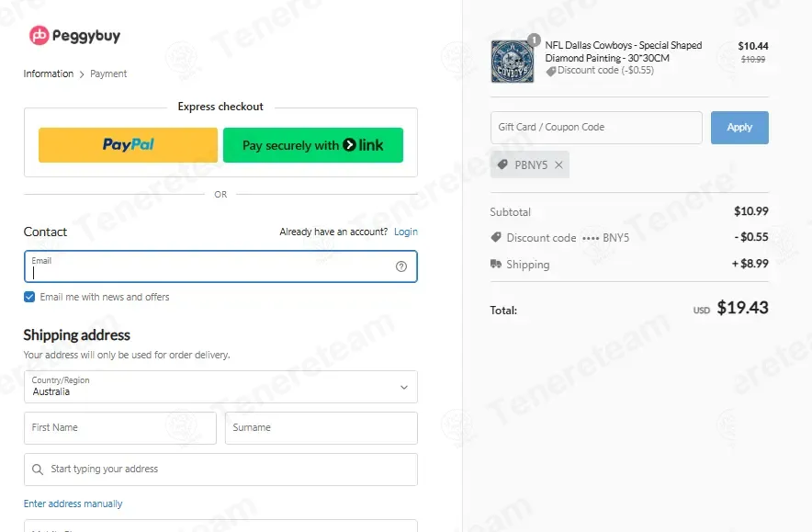
Task: Click the email help question-mark icon
Action: click(x=401, y=266)
